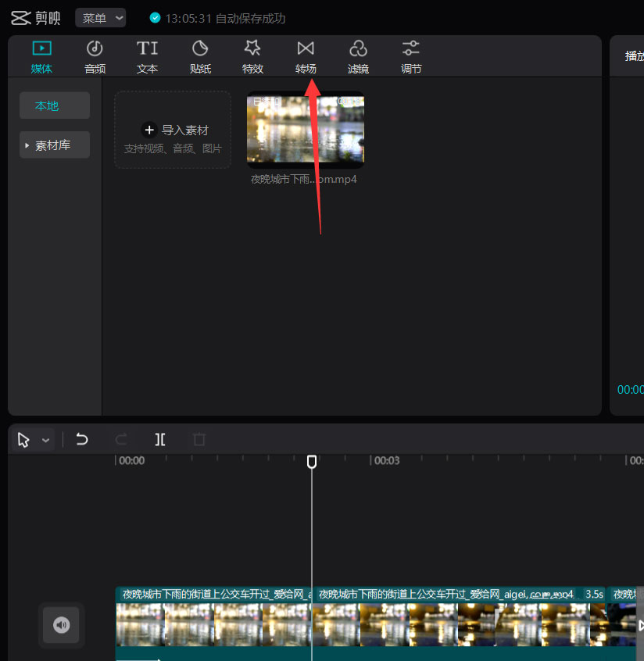Expand the 素材库 library tree item
The width and height of the screenshot is (644, 661).
(55, 145)
